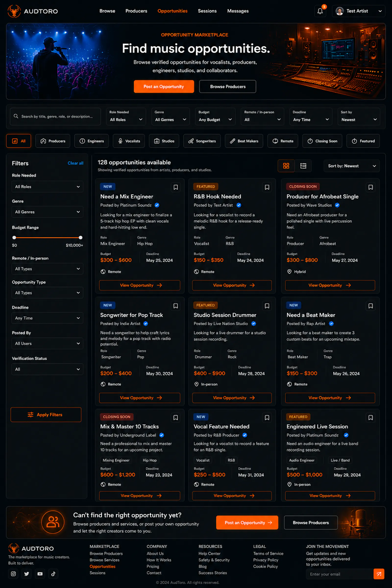Filter by Beat Makers chip
This screenshot has height=588, width=392.
tap(244, 141)
